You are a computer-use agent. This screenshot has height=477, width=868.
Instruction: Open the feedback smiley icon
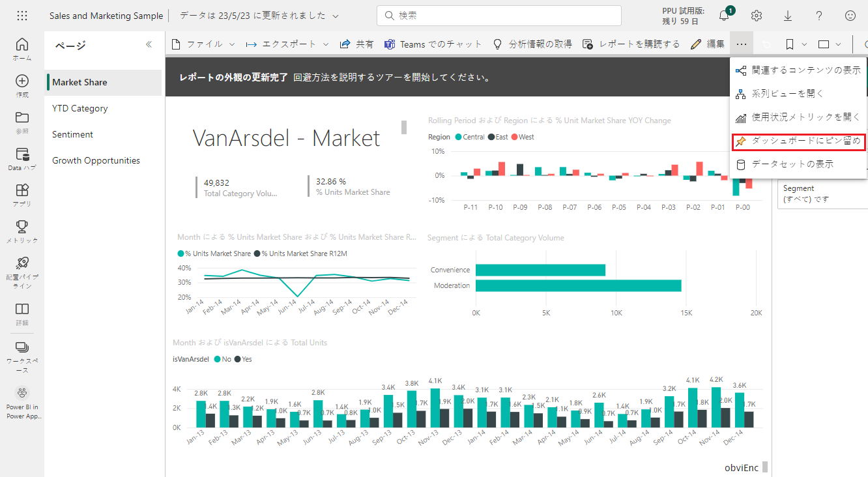[x=850, y=16]
